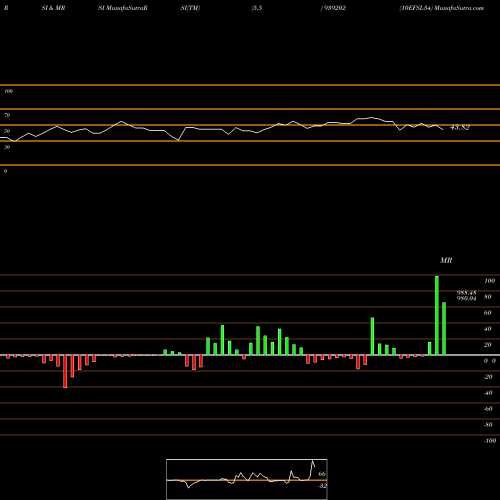Click the MR axis label 20
Viewport: 500px width, 500px height.
[488, 345]
